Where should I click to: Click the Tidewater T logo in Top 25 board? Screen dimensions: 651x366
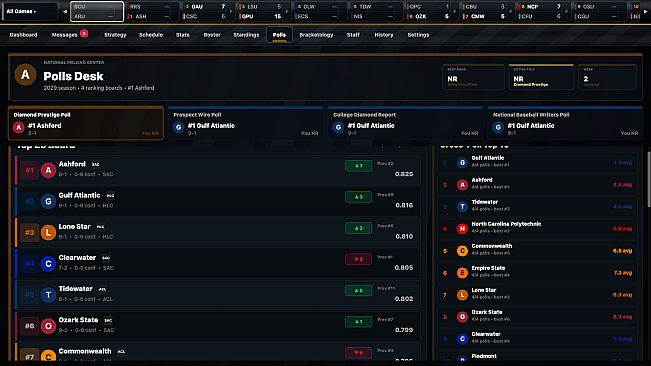coord(48,295)
